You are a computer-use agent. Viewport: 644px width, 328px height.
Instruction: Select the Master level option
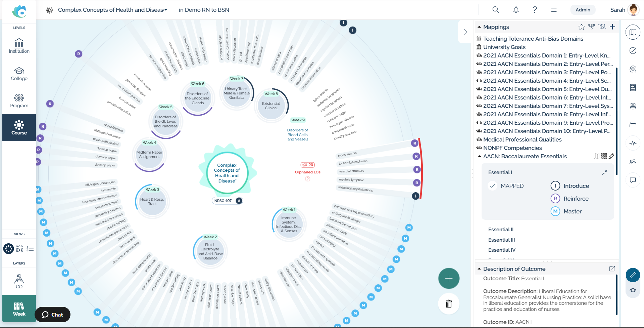click(x=566, y=211)
